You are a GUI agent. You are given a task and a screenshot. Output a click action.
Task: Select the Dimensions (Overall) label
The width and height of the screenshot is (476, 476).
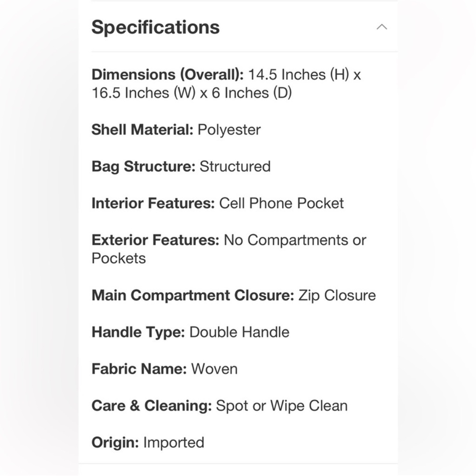coord(168,75)
